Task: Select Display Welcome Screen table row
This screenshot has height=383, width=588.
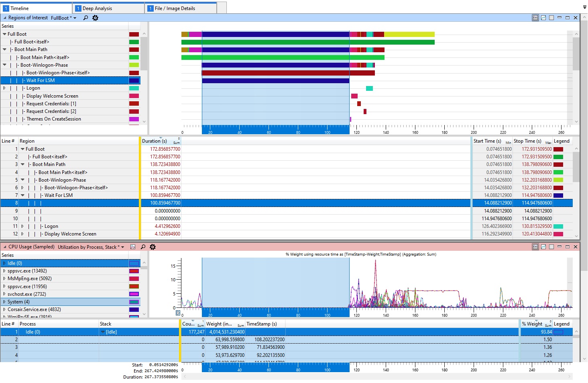Action: [x=287, y=234]
